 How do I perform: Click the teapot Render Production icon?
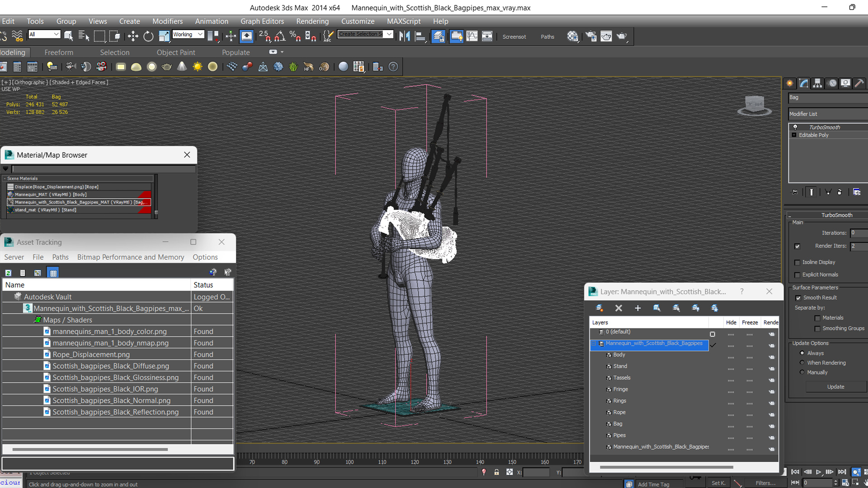(x=622, y=37)
